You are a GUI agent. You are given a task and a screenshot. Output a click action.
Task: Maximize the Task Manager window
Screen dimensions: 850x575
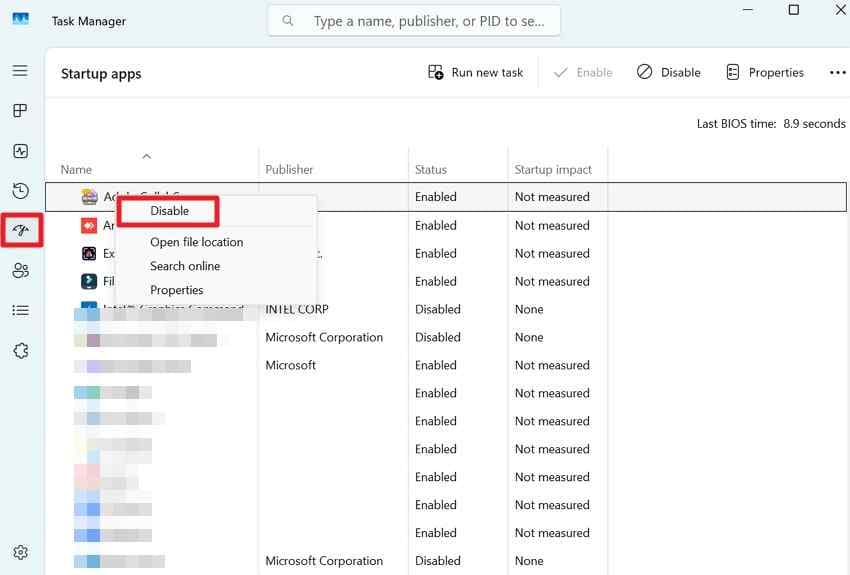pos(794,10)
